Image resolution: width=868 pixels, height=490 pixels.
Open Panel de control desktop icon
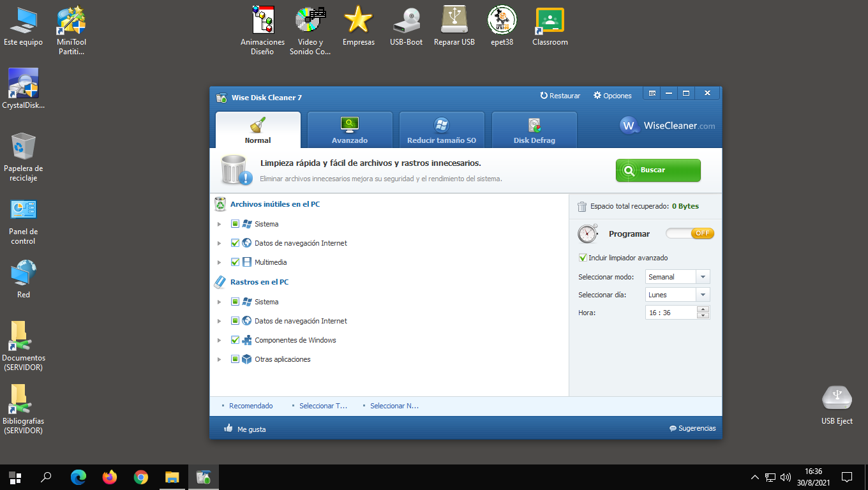point(24,221)
